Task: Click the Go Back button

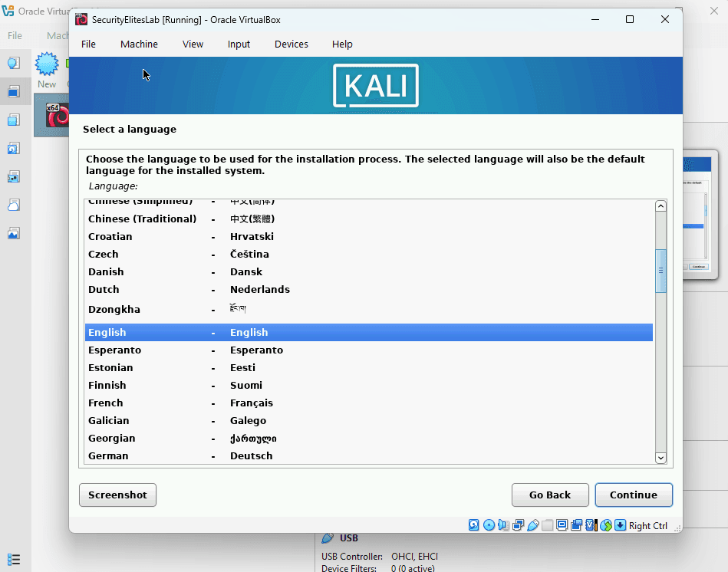Action: click(550, 495)
